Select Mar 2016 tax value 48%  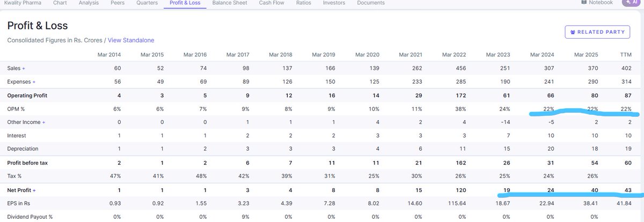pyautogui.click(x=201, y=176)
